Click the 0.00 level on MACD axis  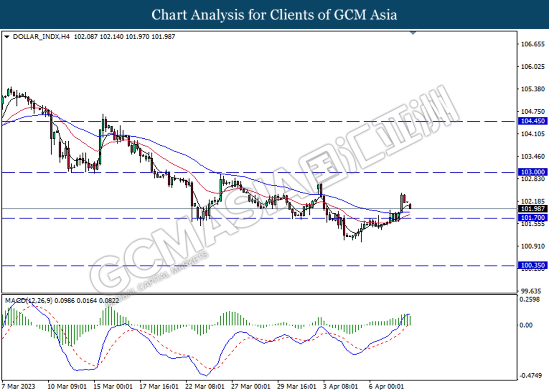pos(526,325)
